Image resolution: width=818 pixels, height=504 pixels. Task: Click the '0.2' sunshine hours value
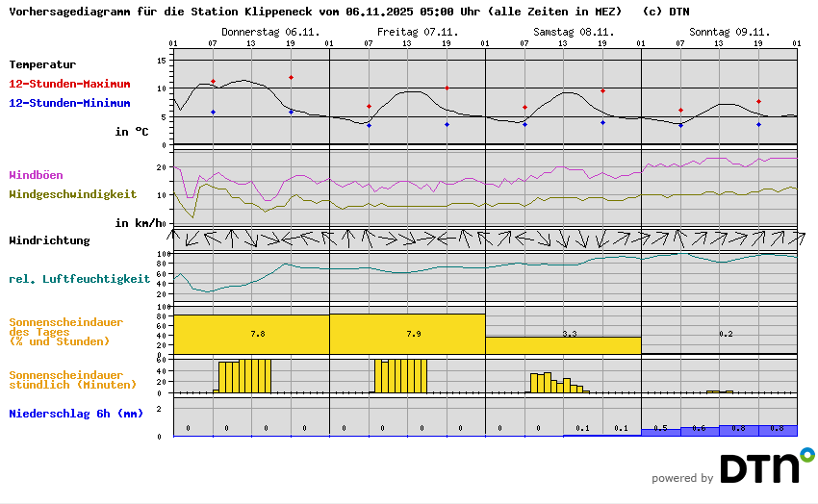726,334
